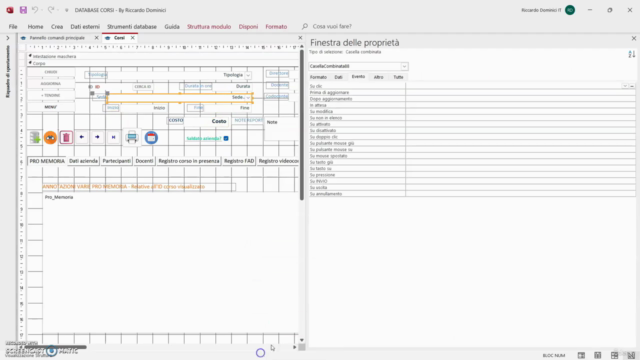Click the search magnifier next to Cosa vuoi fare
Viewport: 640px width, 360px height.
pyautogui.click(x=304, y=27)
